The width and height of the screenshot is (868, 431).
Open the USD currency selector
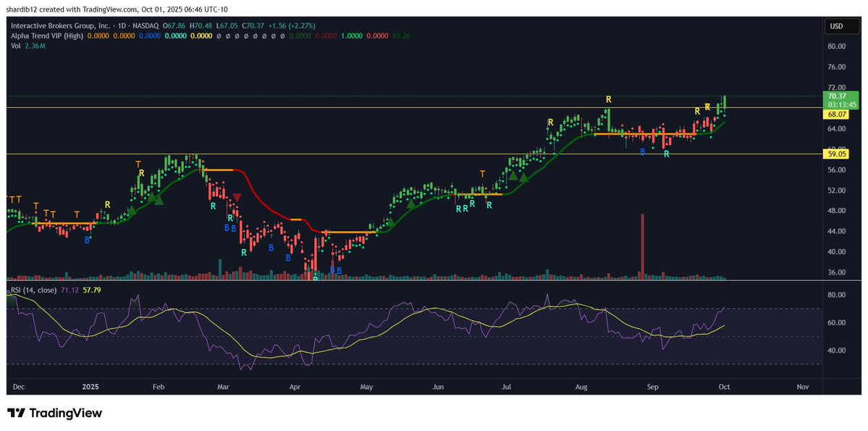[836, 26]
